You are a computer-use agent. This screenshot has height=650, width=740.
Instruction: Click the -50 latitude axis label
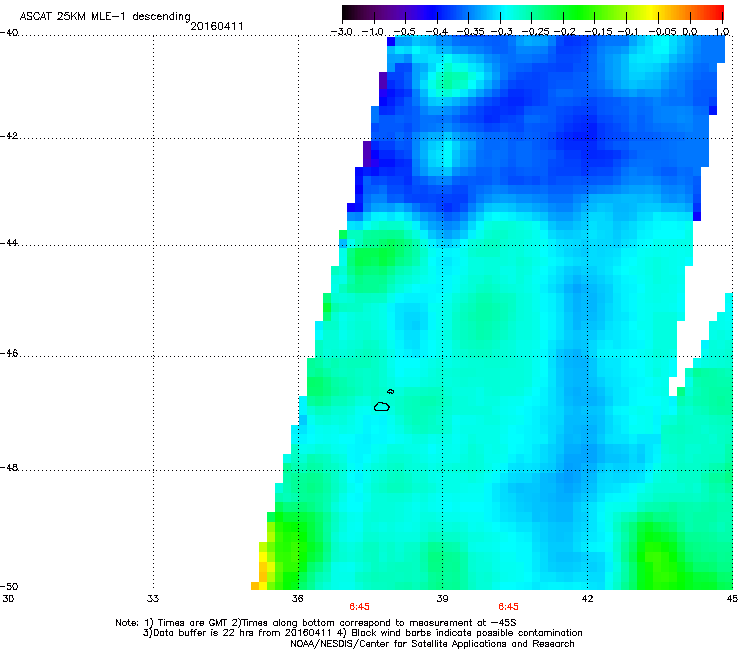click(8, 587)
